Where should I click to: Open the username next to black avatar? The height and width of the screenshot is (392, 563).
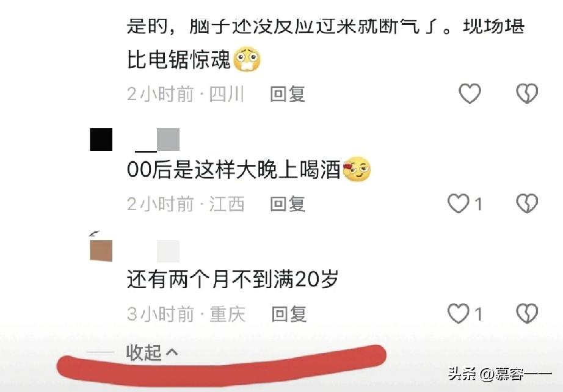coord(158,140)
